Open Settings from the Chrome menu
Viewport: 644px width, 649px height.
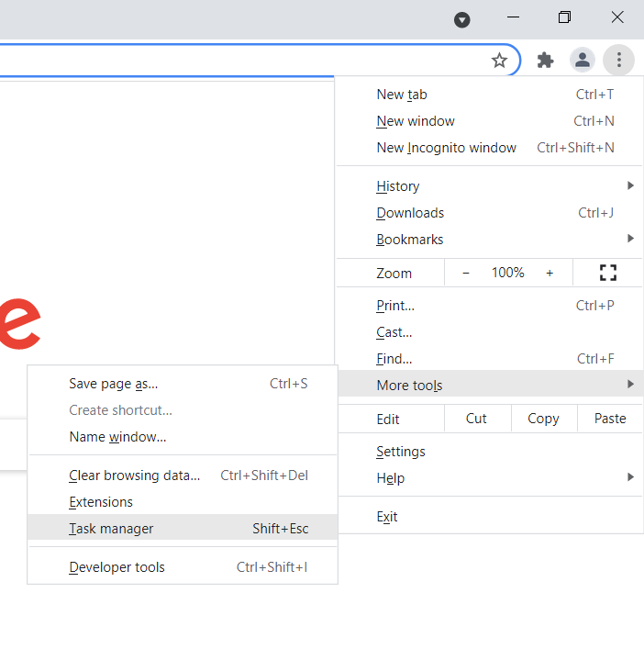(402, 452)
